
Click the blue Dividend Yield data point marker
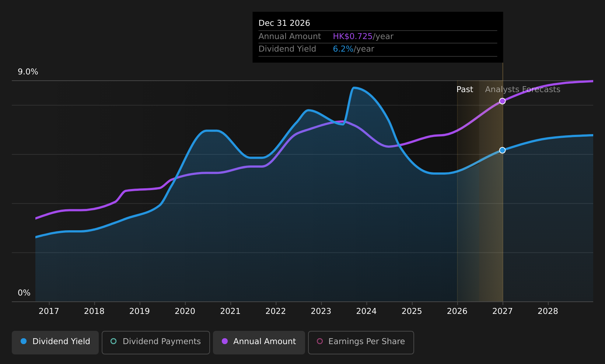pyautogui.click(x=502, y=150)
